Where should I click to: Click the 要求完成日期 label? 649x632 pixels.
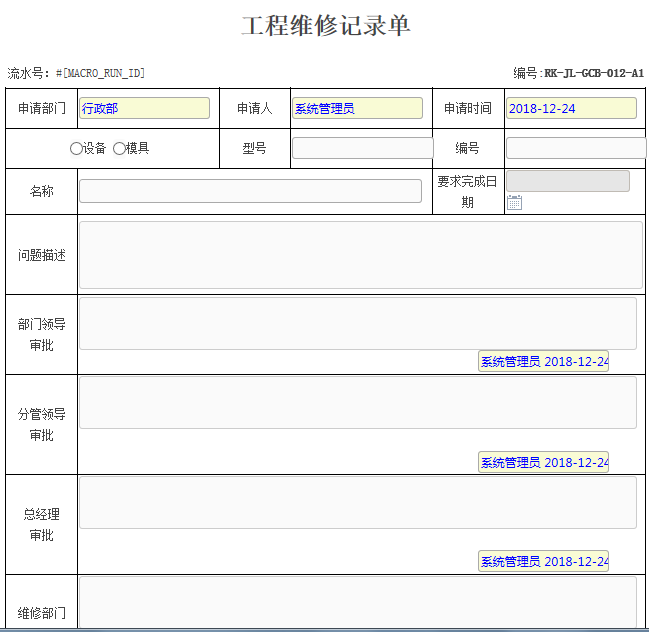point(467,192)
